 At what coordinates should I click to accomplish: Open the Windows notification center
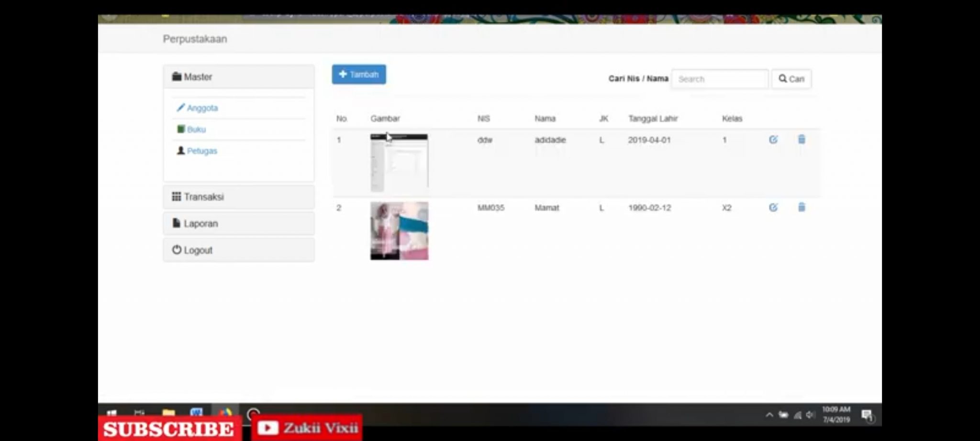(867, 415)
